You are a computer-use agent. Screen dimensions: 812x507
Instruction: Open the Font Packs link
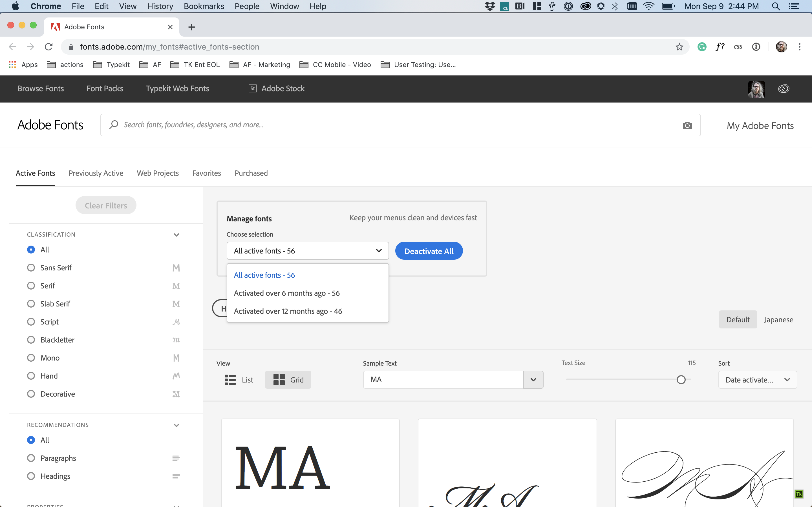pos(105,88)
